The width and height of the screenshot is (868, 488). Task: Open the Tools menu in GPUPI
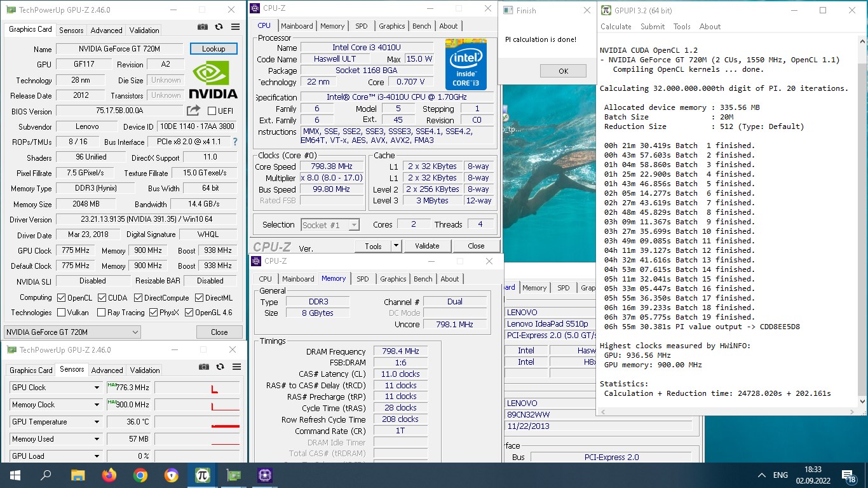tap(682, 27)
